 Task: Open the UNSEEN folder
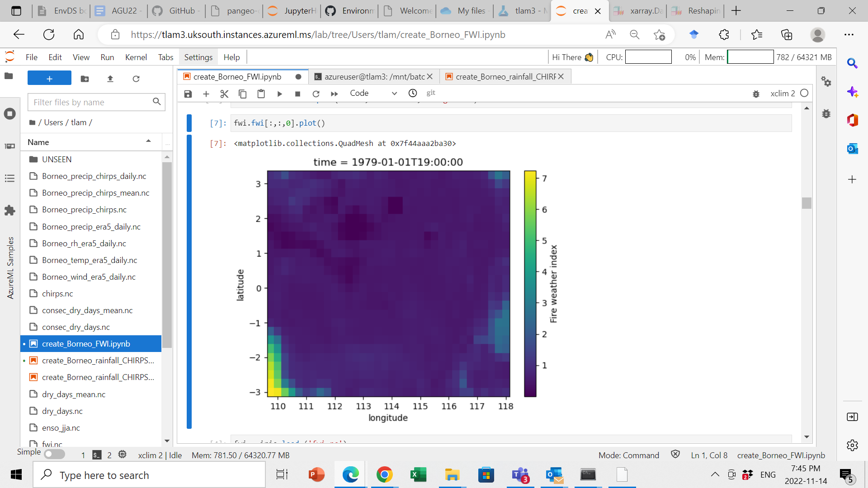pos(57,159)
